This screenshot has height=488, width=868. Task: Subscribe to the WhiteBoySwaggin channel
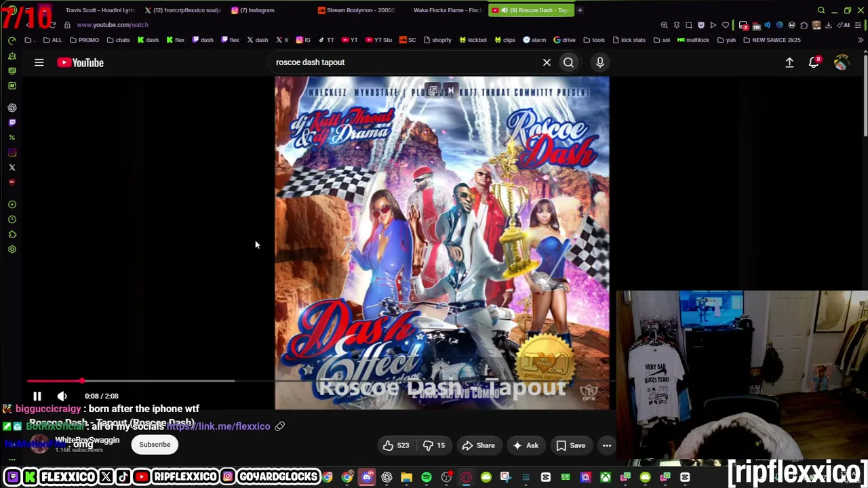pyautogui.click(x=155, y=445)
